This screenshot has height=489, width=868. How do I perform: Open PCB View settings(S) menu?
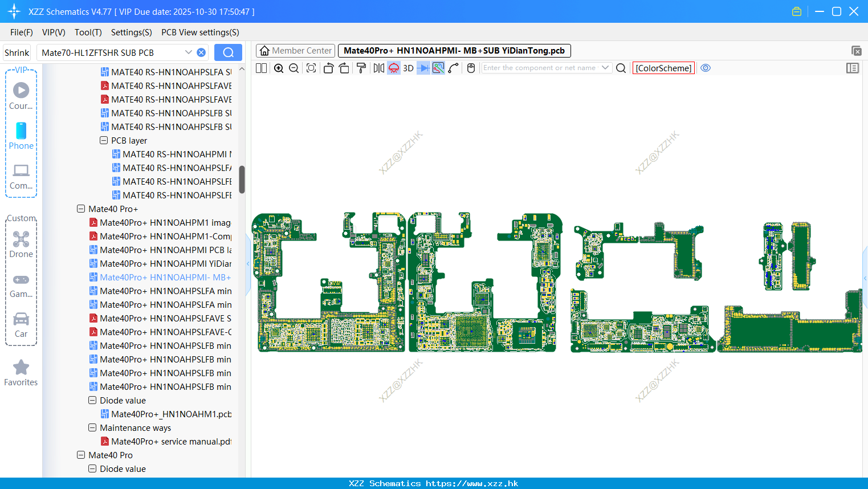[x=200, y=32]
